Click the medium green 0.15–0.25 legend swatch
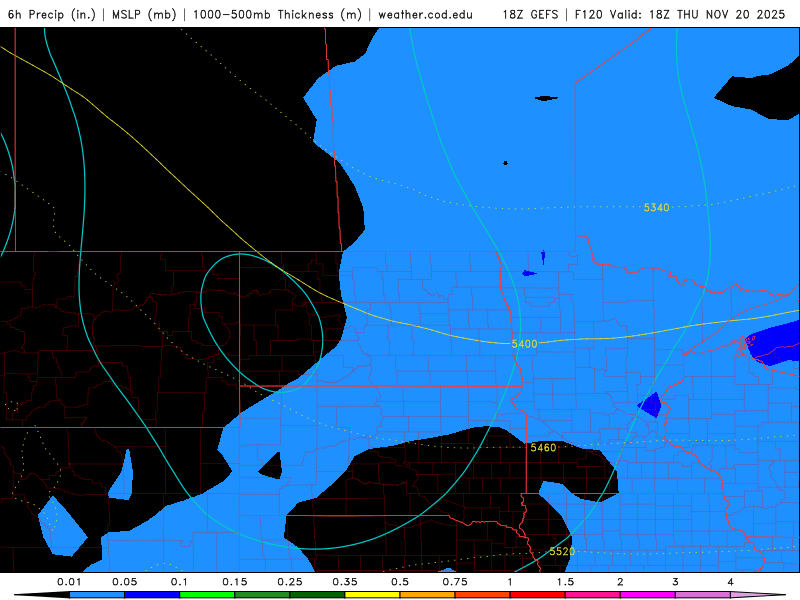Viewport: 800px width, 600px height. tap(262, 595)
